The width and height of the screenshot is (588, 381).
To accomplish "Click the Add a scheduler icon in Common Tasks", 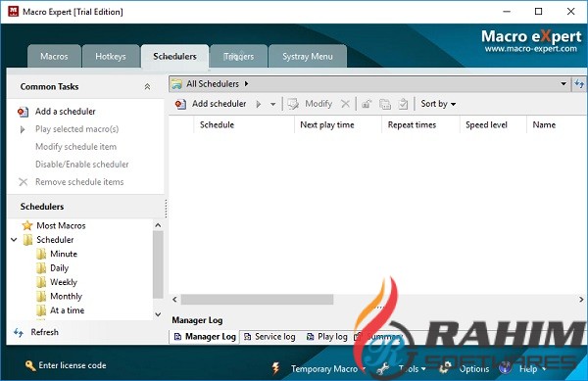I will 23,112.
